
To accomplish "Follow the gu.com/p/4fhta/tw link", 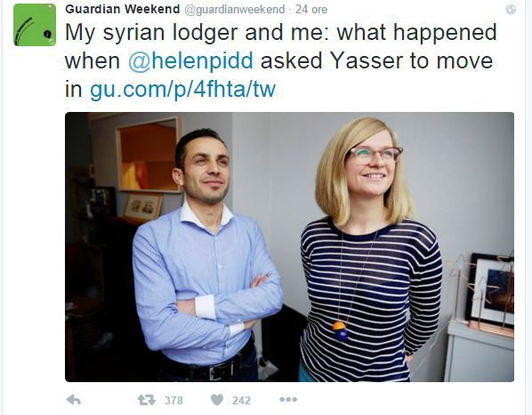I will click(x=183, y=90).
